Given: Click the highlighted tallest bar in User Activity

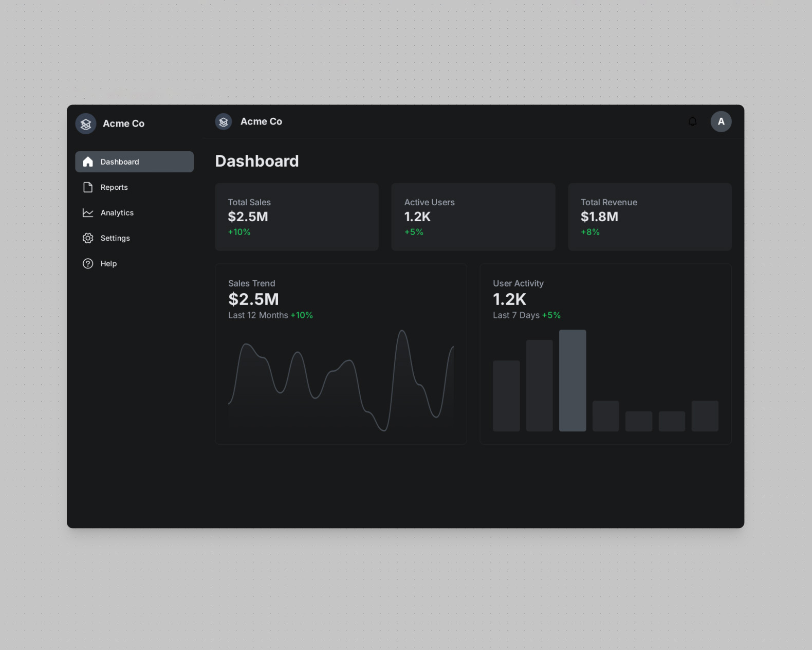Looking at the screenshot, I should 573,381.
